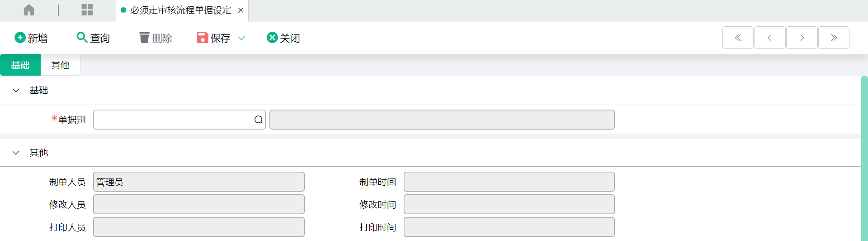868x241 pixels.
Task: Click the 单据别 input field
Action: coord(179,120)
